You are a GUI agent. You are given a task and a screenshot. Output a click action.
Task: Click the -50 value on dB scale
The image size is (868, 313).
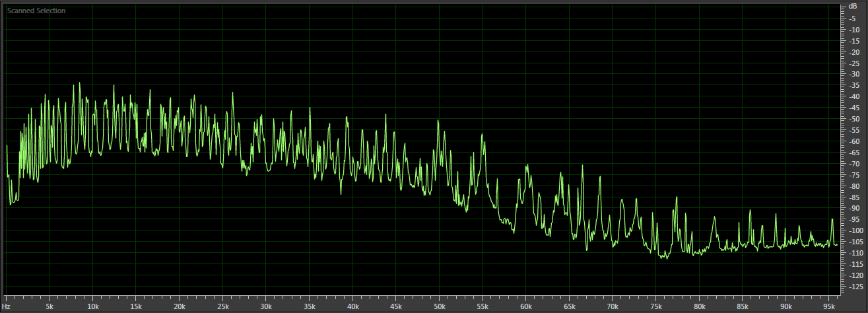coord(853,119)
